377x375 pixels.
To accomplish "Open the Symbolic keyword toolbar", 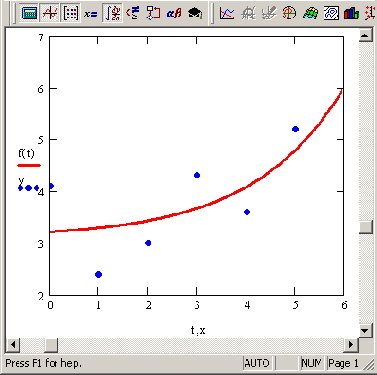I will (x=195, y=13).
